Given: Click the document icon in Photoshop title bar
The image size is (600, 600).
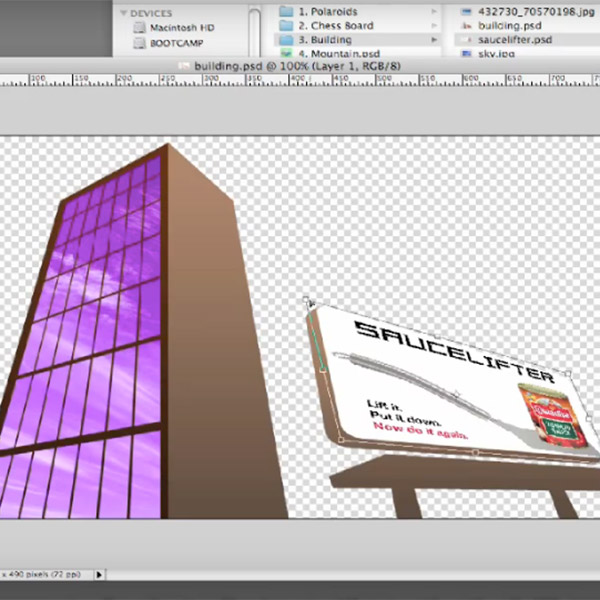Looking at the screenshot, I should [184, 66].
